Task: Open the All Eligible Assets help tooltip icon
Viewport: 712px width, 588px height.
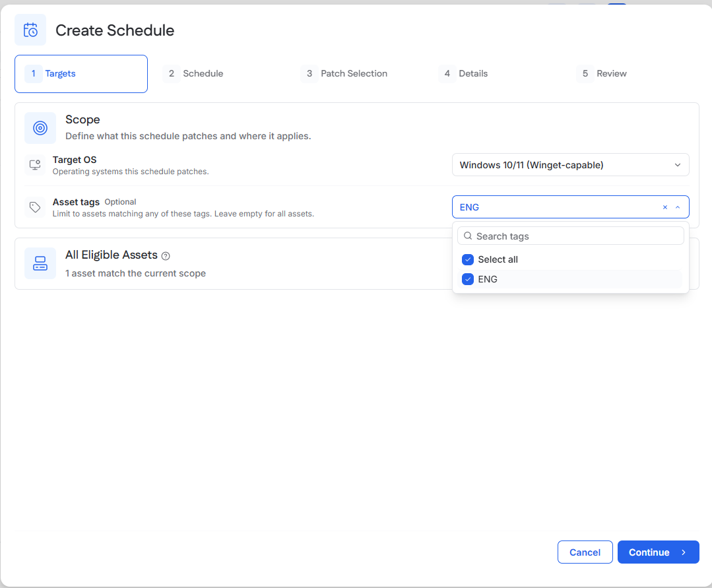Action: (x=166, y=256)
